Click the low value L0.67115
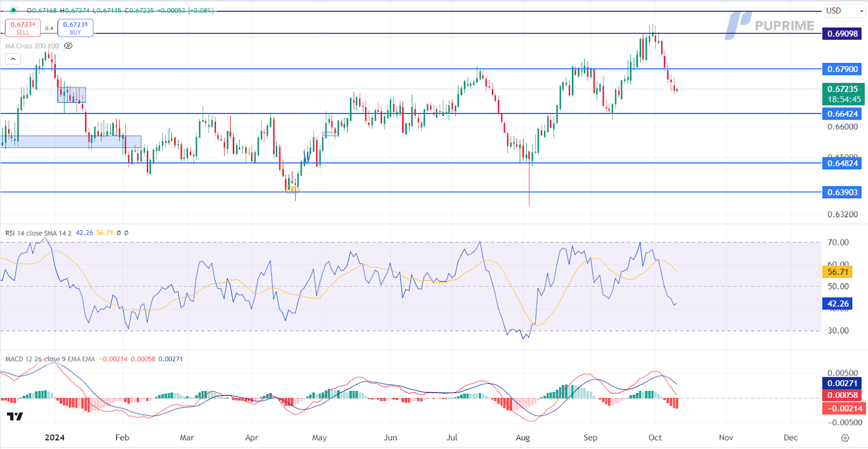This screenshot has width=868, height=449. [107, 10]
